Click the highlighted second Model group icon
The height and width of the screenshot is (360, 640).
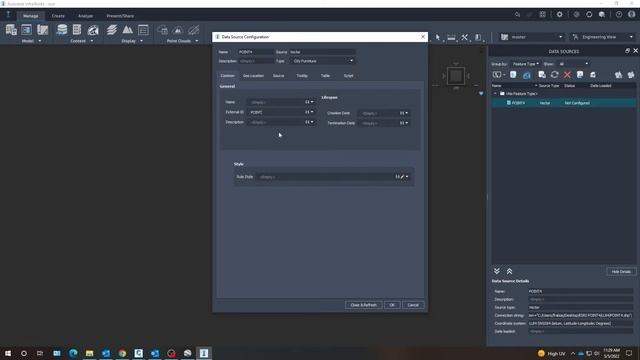(x=27, y=30)
